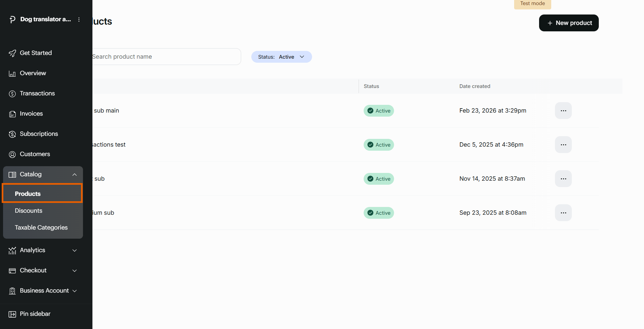Click the Test mode badge

pyautogui.click(x=532, y=4)
